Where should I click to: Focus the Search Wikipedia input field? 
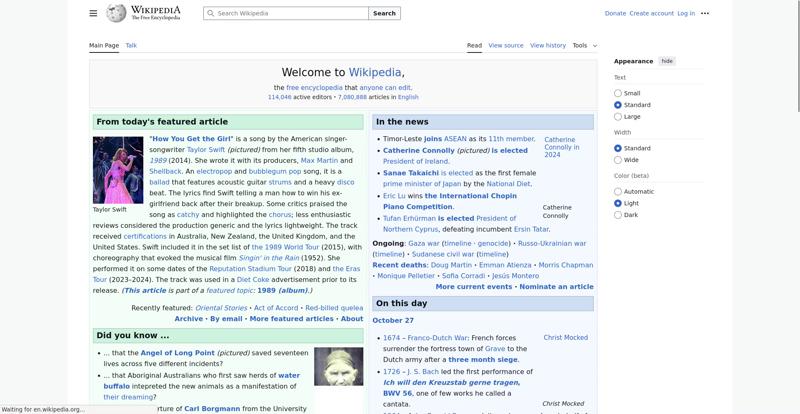pyautogui.click(x=290, y=14)
